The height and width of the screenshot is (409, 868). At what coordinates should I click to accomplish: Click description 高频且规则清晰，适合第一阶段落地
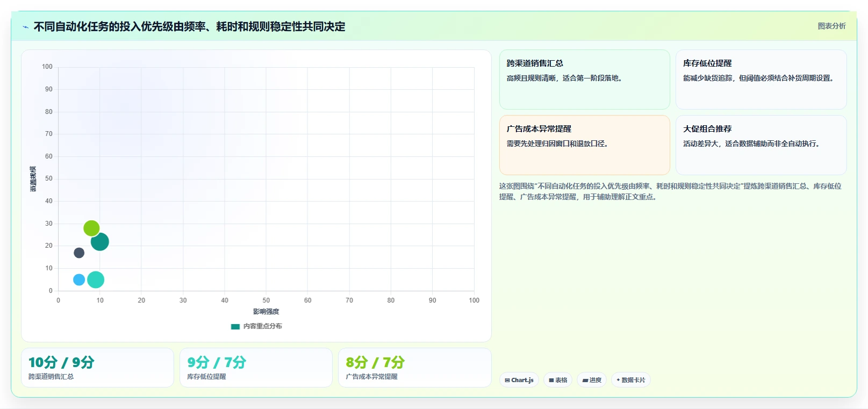coord(565,78)
